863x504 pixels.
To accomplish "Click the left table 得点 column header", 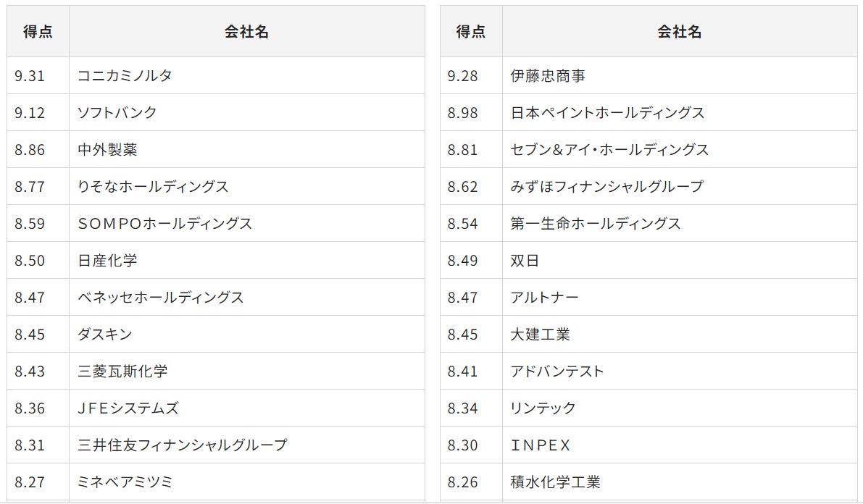I will 38,32.
